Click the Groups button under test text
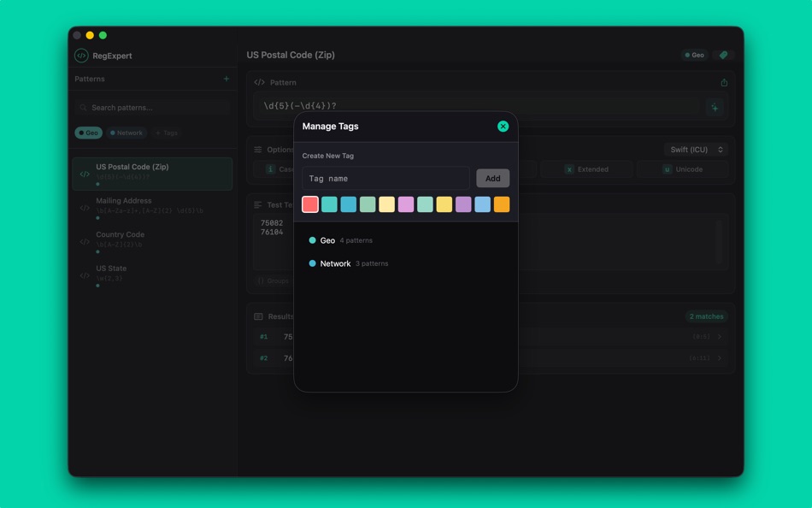812x508 pixels. (x=273, y=281)
